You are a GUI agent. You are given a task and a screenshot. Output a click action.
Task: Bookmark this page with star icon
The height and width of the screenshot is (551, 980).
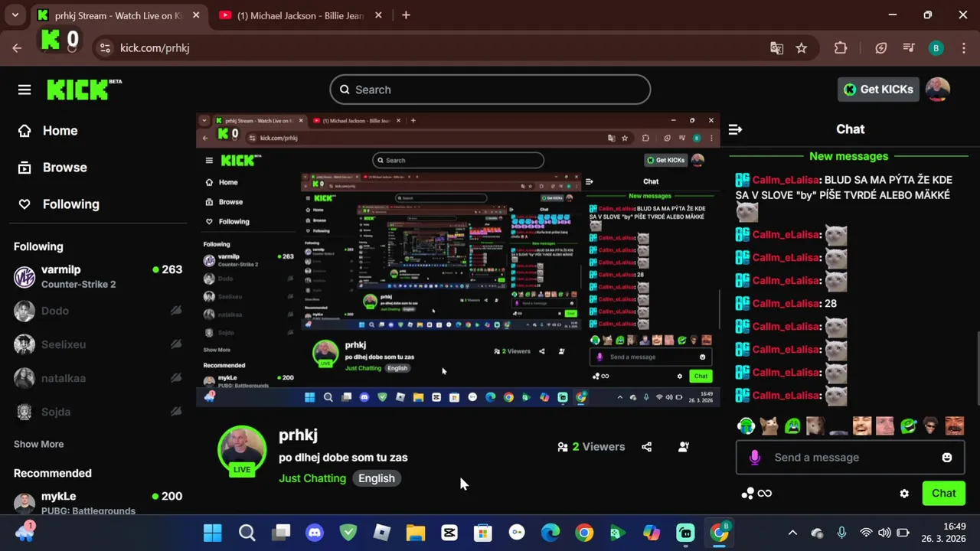point(801,48)
